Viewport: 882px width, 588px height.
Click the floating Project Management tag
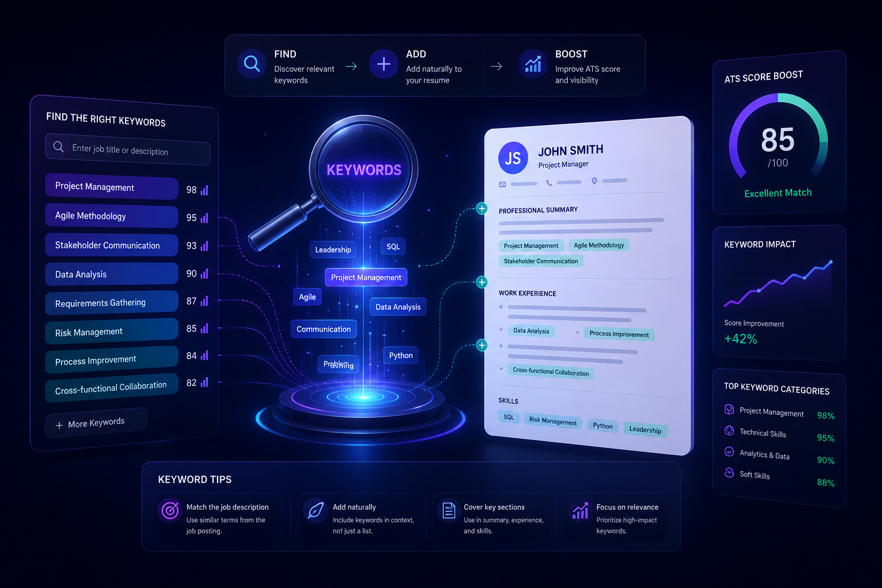click(x=366, y=277)
